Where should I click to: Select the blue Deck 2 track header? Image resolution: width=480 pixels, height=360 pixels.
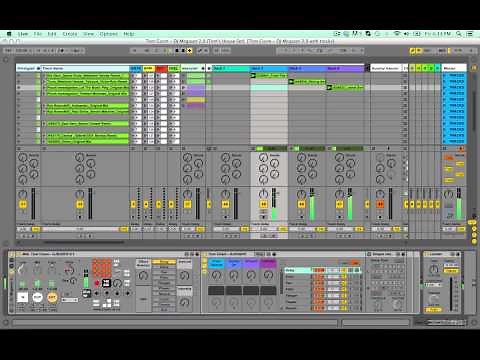pyautogui.click(x=269, y=68)
